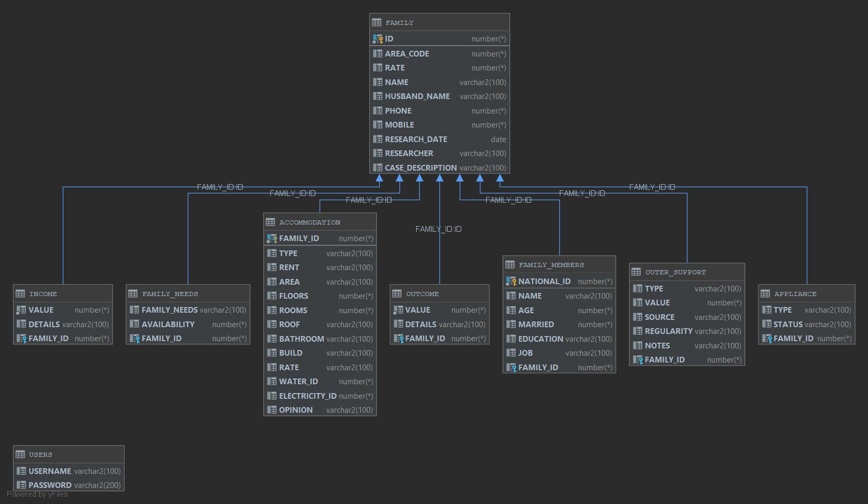Select the PASSWORD column in USERS

[x=68, y=485]
